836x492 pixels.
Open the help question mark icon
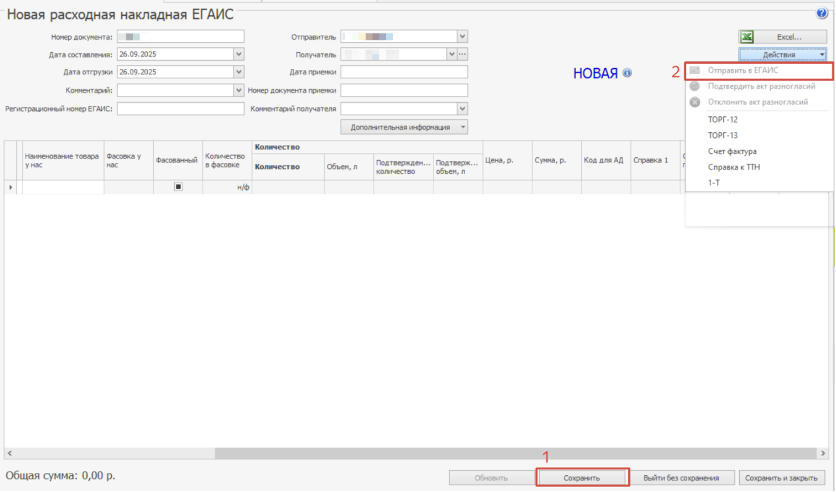point(822,14)
